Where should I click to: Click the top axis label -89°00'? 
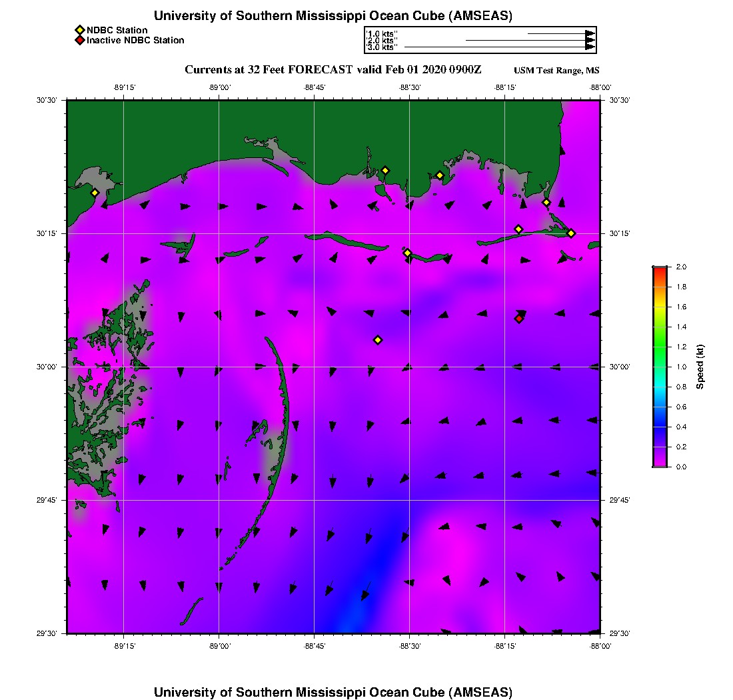pos(219,87)
